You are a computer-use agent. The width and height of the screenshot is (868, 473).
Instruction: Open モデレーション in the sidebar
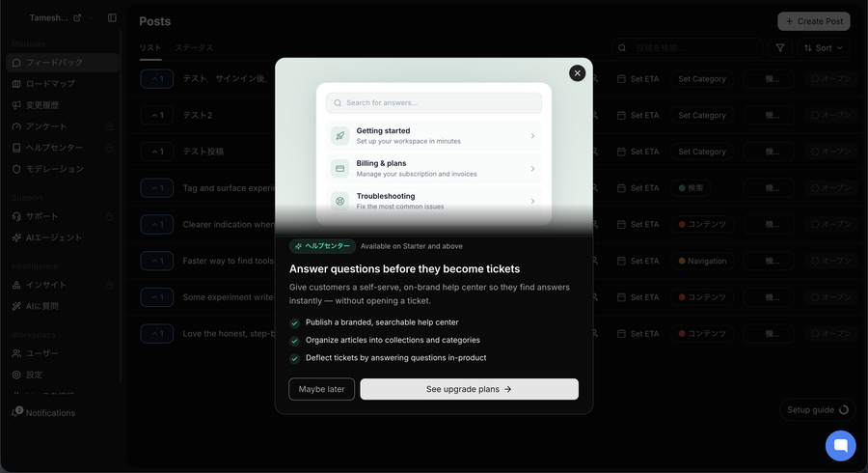(63, 169)
